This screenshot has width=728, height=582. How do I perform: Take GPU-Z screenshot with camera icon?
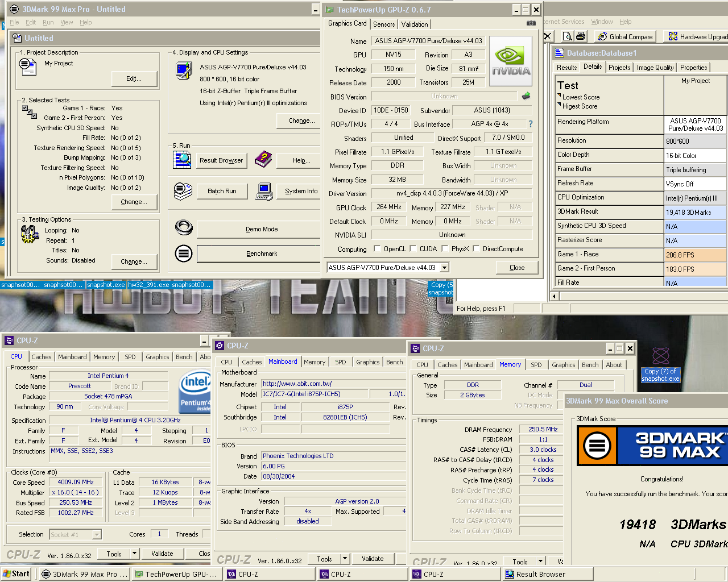[531, 23]
